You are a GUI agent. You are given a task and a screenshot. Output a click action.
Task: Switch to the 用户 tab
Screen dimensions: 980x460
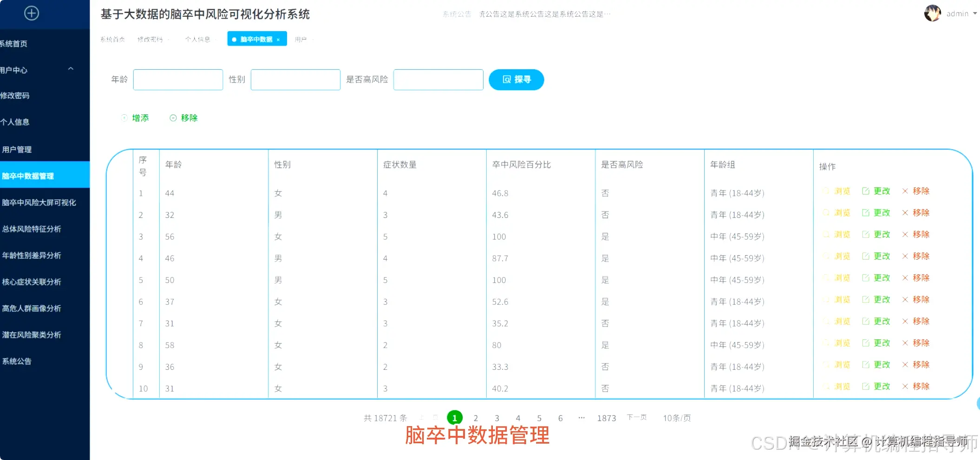(x=301, y=39)
